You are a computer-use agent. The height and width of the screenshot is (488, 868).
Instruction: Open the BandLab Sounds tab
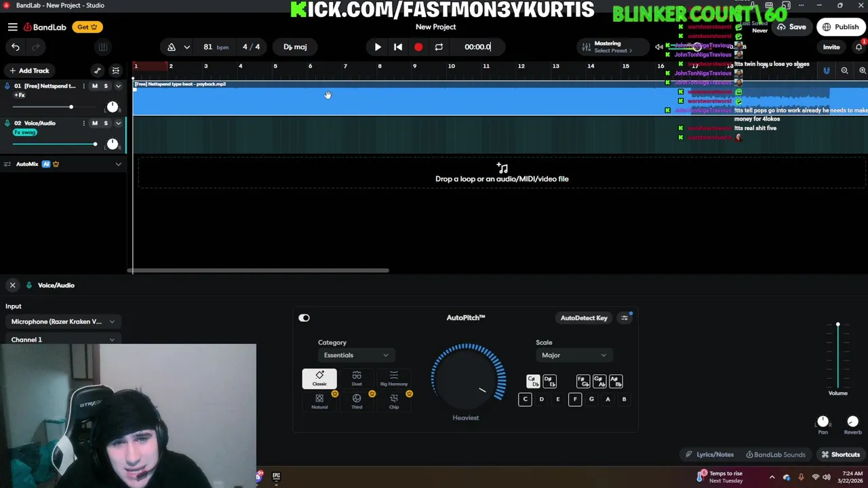coord(776,455)
